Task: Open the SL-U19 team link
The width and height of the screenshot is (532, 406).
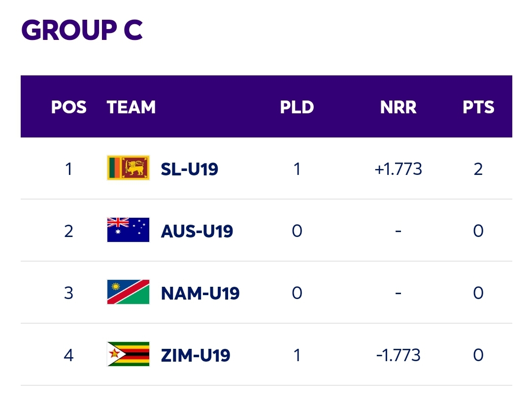Action: [x=189, y=169]
